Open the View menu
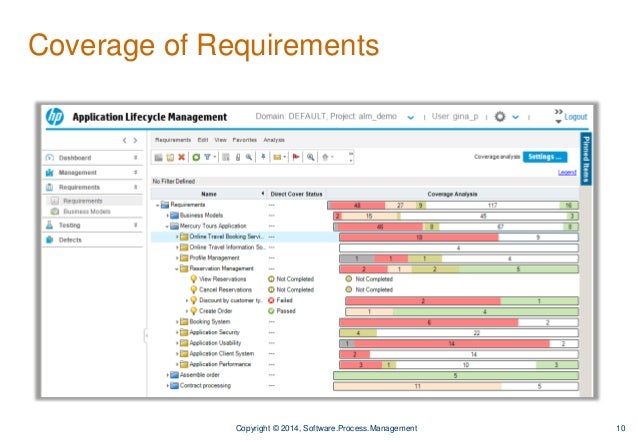638x442 pixels. (220, 140)
